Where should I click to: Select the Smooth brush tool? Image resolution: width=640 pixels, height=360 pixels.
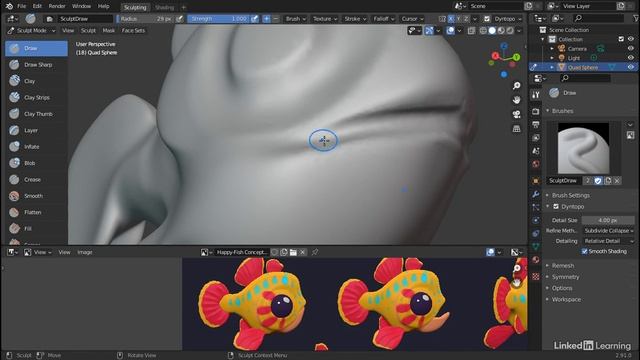[x=36, y=196]
